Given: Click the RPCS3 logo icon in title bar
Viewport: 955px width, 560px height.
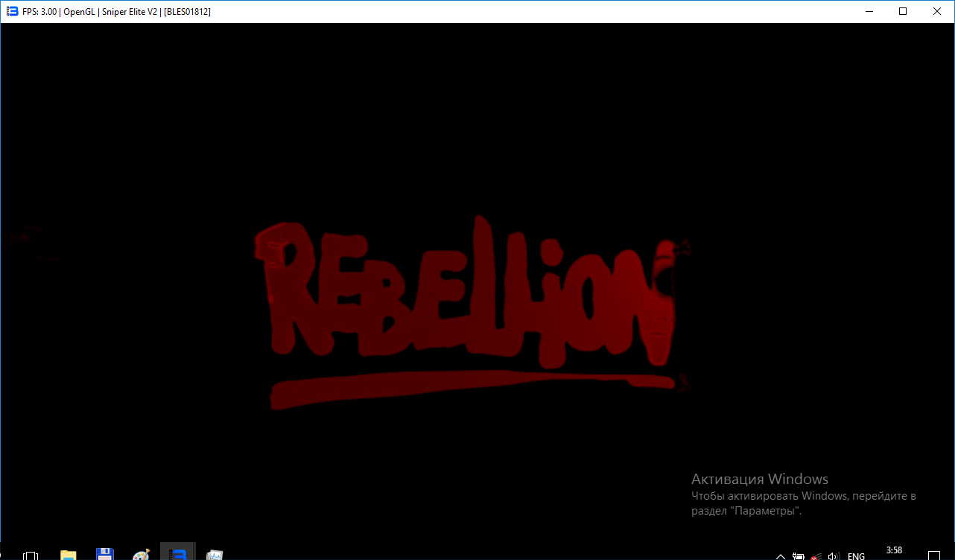Looking at the screenshot, I should pos(12,11).
